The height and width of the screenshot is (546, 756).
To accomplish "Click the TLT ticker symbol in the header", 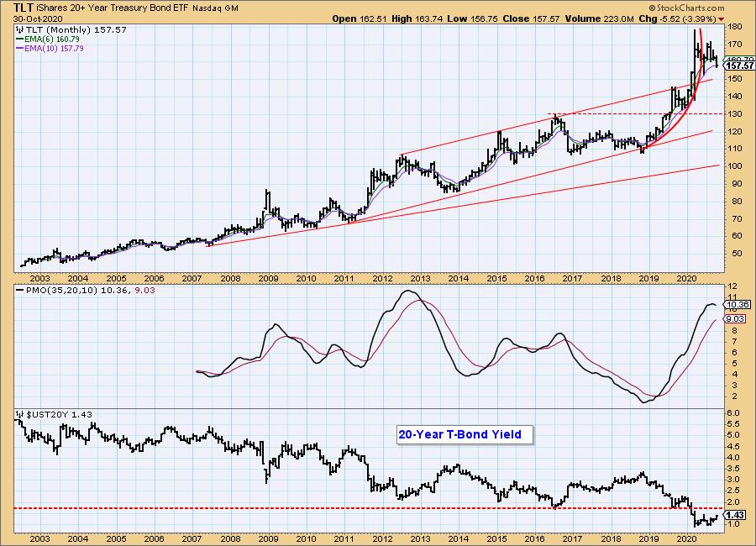I will pyautogui.click(x=24, y=8).
